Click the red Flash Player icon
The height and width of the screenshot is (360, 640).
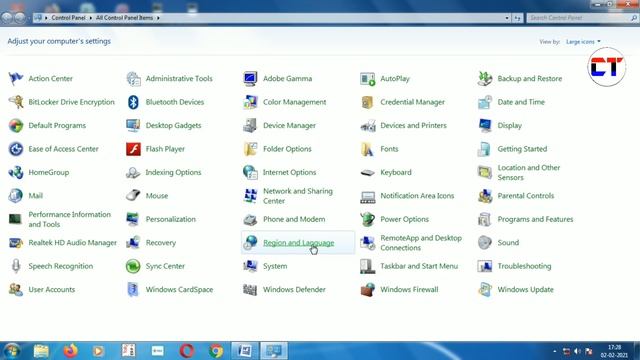coord(133,149)
